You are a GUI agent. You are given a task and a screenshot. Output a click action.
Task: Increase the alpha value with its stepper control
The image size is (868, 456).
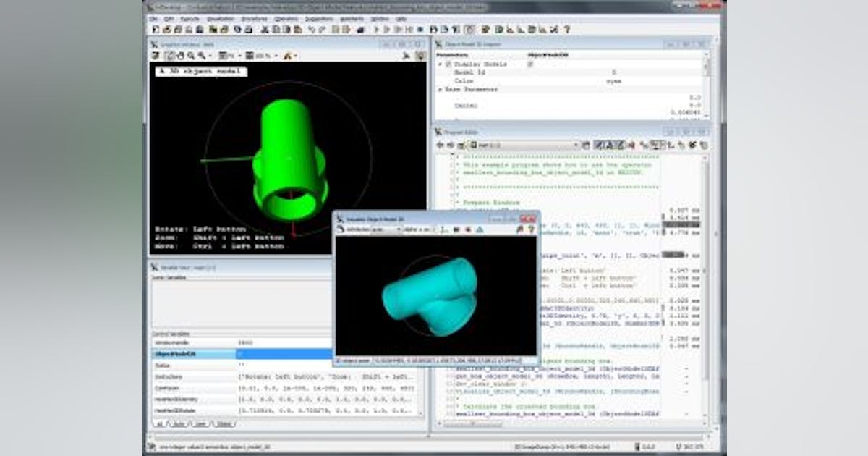coord(434,227)
